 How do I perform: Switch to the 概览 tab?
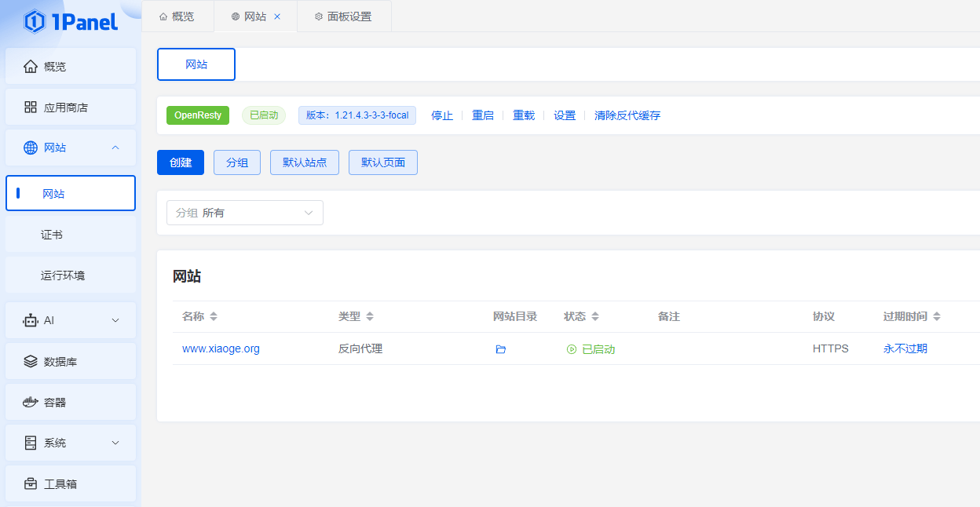pyautogui.click(x=178, y=16)
